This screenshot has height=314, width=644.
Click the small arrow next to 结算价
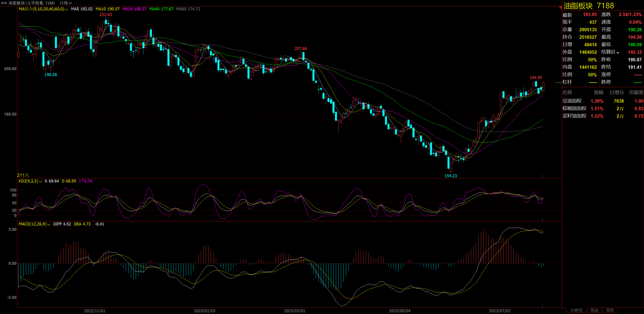click(618, 53)
